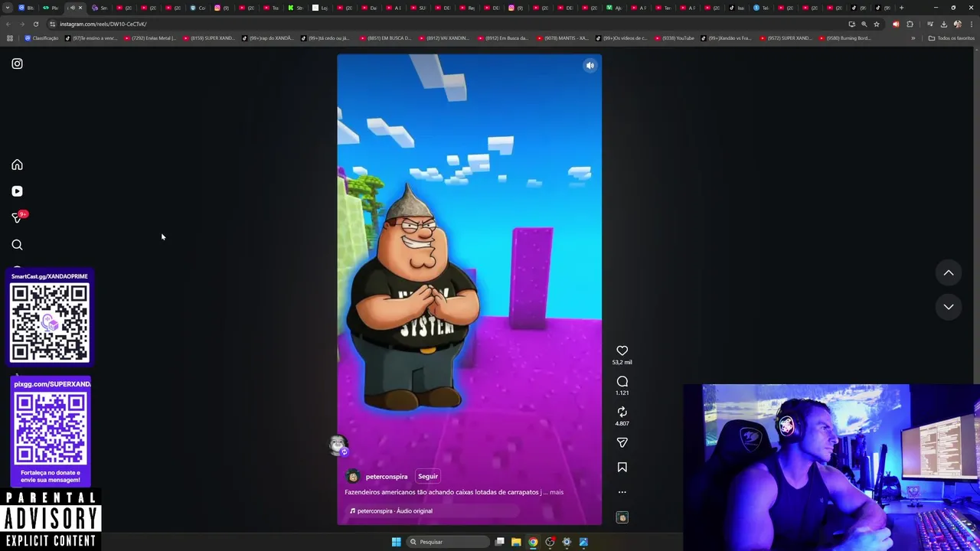Switch to the 'Str' Kick browser tab

coord(296,8)
